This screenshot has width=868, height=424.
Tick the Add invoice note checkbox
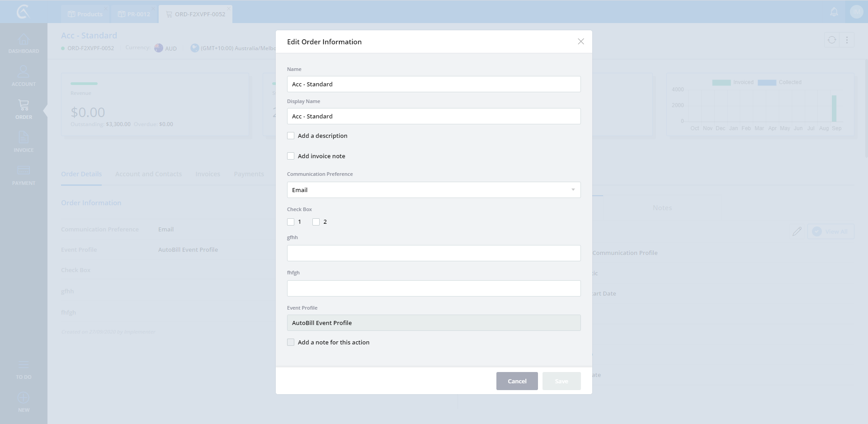tap(291, 156)
